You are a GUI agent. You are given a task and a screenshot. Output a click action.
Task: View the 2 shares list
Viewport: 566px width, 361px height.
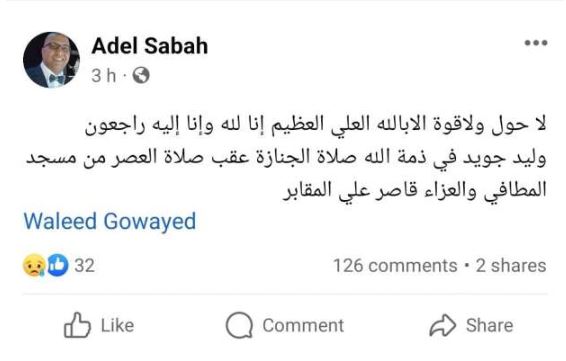click(511, 266)
